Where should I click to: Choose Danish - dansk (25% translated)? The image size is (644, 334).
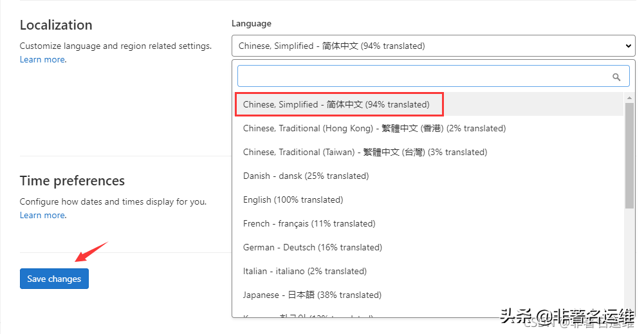(429, 176)
